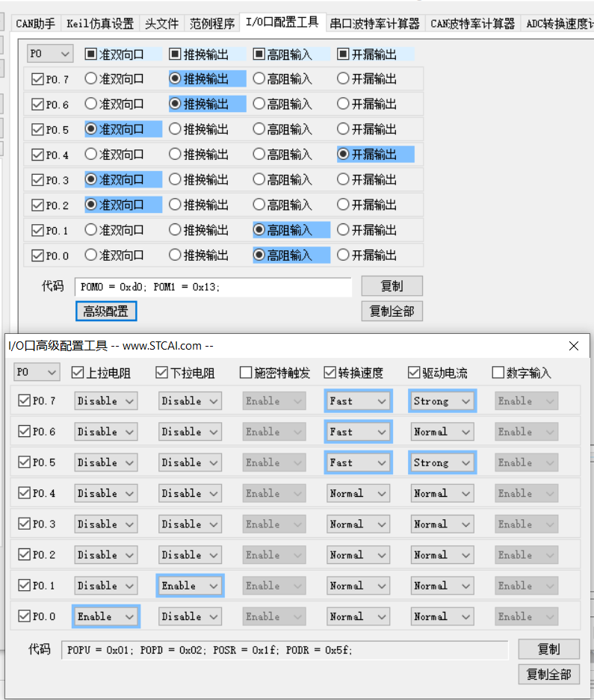Image resolution: width=594 pixels, height=700 pixels.
Task: Uncheck the P0.4 checkbox in the mode table
Action: [x=37, y=155]
